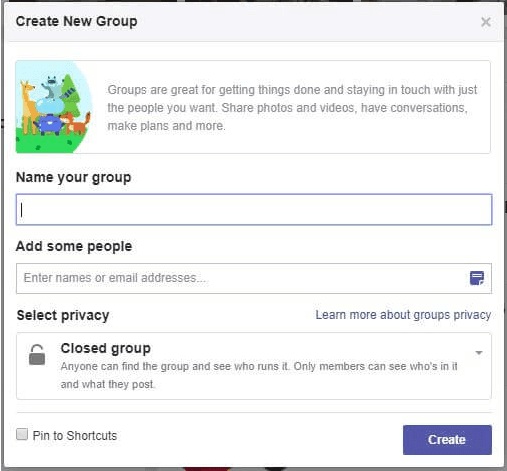
Task: Open the Closed group privacy selector
Action: pos(254,366)
